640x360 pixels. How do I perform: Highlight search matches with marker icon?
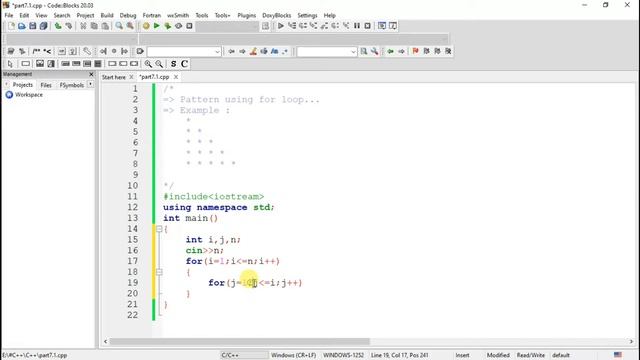pos(253,51)
